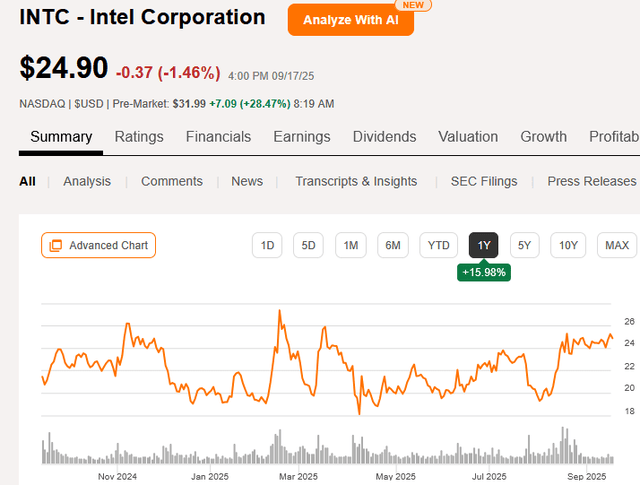
Task: Filter feed by SEC Filings
Action: pyautogui.click(x=484, y=181)
